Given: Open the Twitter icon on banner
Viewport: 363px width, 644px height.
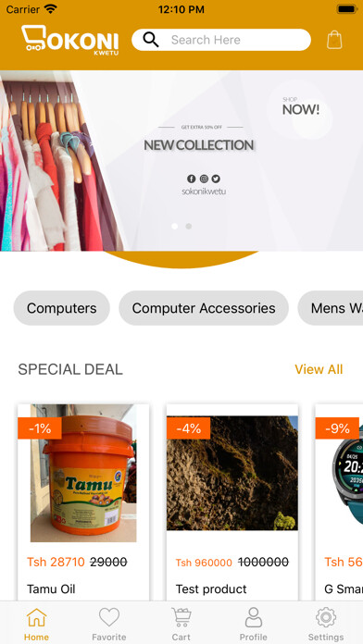Looking at the screenshot, I should 217,179.
